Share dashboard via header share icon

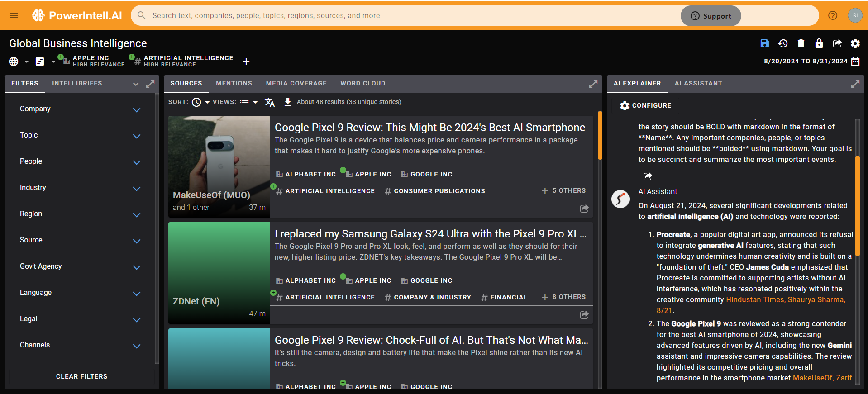click(x=837, y=43)
